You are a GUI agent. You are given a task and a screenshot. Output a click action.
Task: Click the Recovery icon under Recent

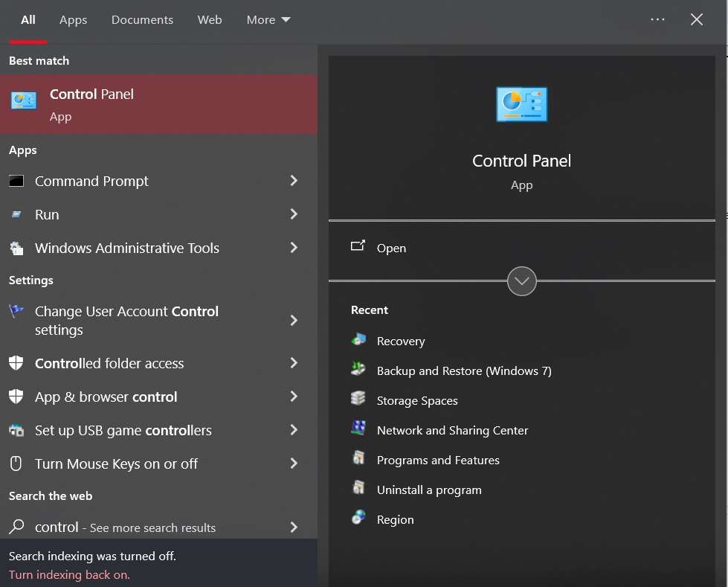358,339
